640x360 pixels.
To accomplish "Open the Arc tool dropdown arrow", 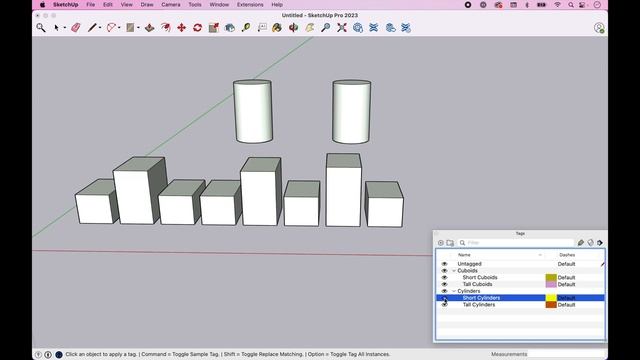I will pos(119,28).
